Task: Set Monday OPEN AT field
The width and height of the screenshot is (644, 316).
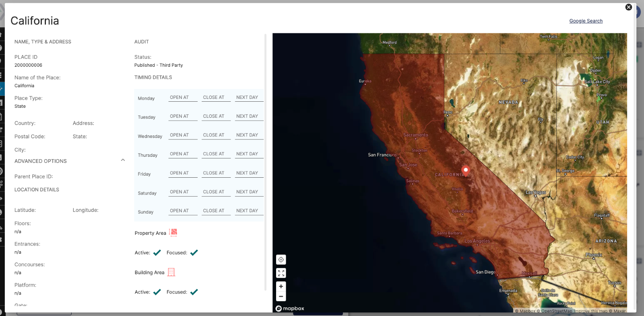Action: click(x=183, y=97)
